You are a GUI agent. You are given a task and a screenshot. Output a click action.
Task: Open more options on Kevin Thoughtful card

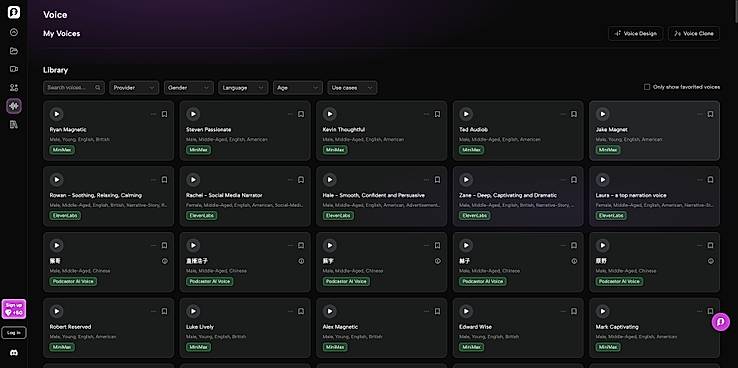[x=426, y=114]
